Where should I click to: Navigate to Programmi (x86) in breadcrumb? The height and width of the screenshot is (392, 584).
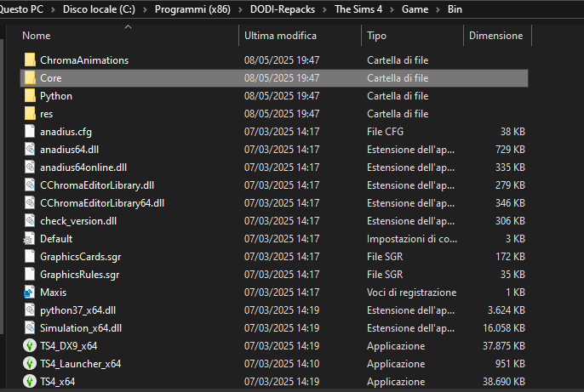coord(192,9)
